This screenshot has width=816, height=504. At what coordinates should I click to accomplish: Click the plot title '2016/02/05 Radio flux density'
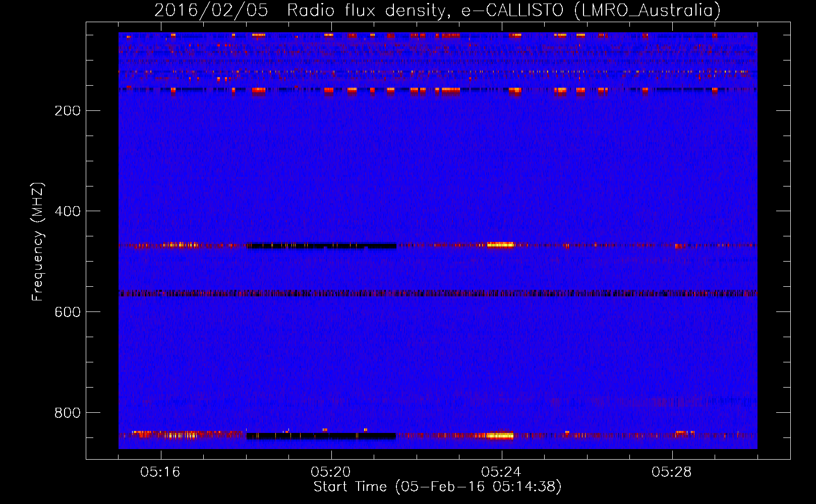click(x=437, y=10)
